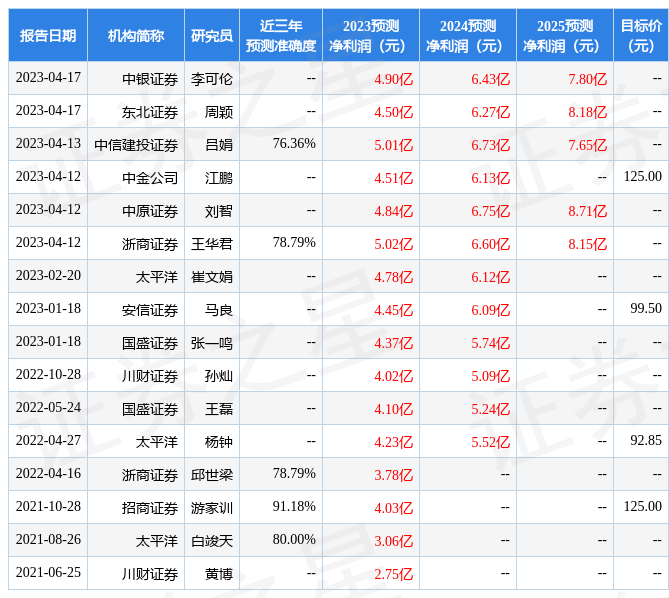Select researcher 游家训 from 招商证券 row
The image size is (669, 598).
[212, 508]
